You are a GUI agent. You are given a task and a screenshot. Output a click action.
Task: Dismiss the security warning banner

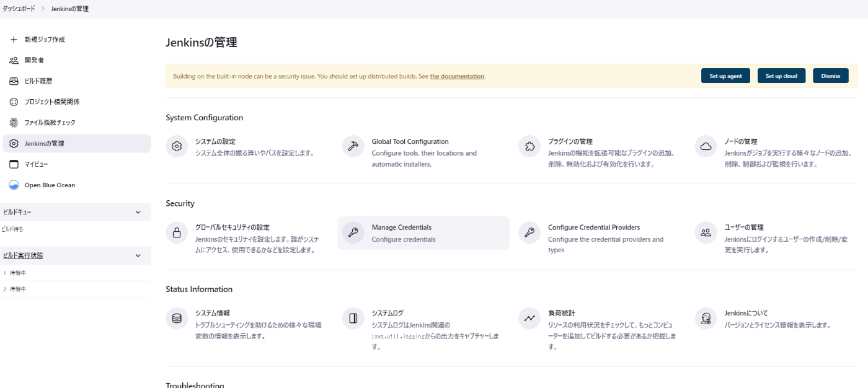pos(830,76)
